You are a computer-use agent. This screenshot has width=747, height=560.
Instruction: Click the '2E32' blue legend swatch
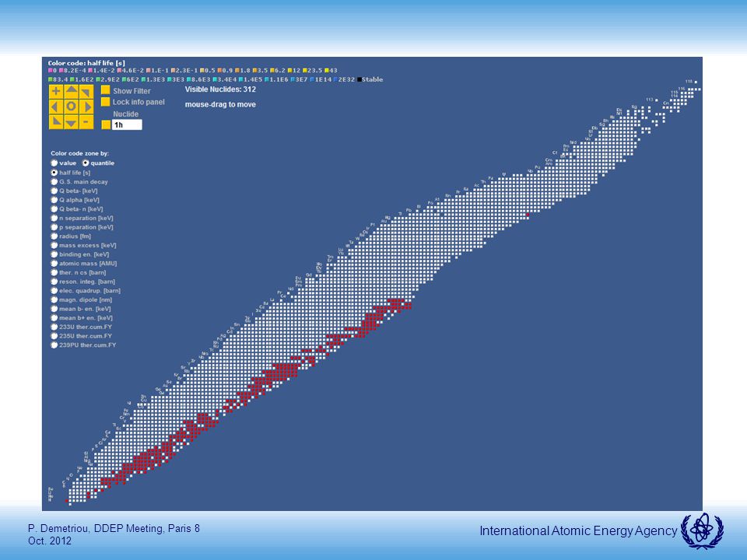(x=335, y=79)
